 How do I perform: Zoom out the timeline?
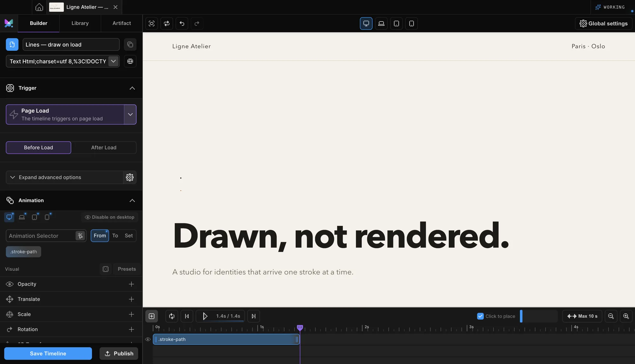611,316
